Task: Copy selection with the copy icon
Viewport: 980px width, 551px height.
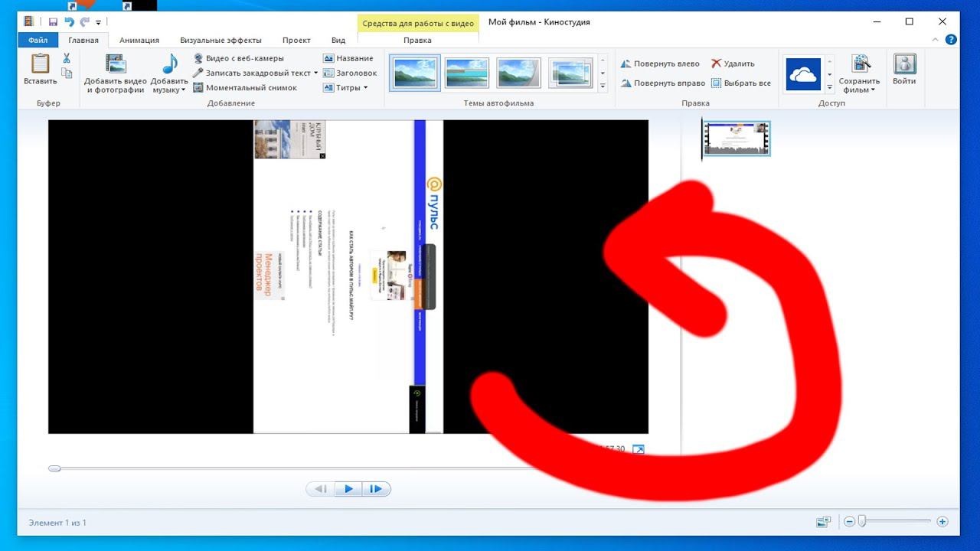Action: pyautogui.click(x=67, y=73)
